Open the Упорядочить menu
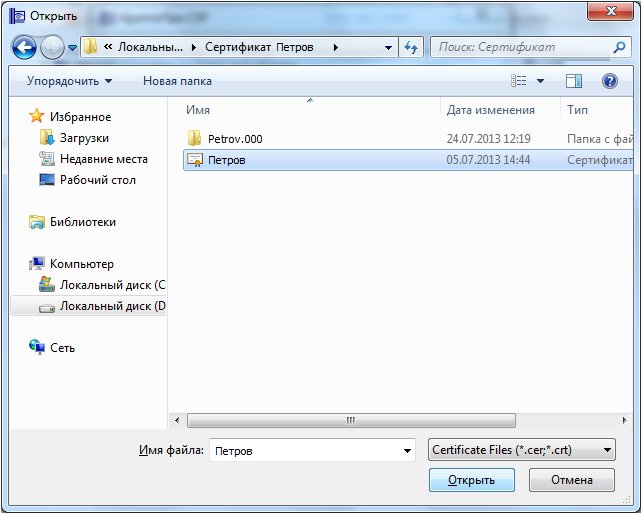Image resolution: width=642 pixels, height=514 pixels. click(x=69, y=81)
